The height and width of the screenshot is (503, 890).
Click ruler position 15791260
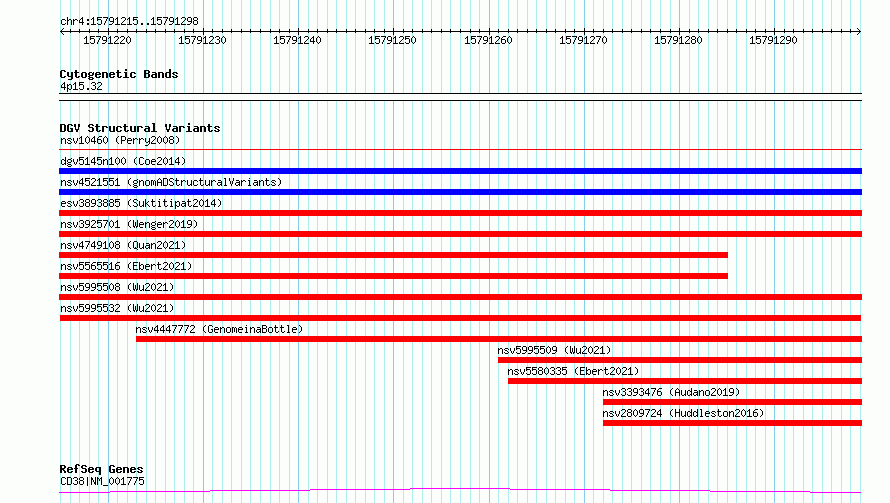pyautogui.click(x=488, y=40)
